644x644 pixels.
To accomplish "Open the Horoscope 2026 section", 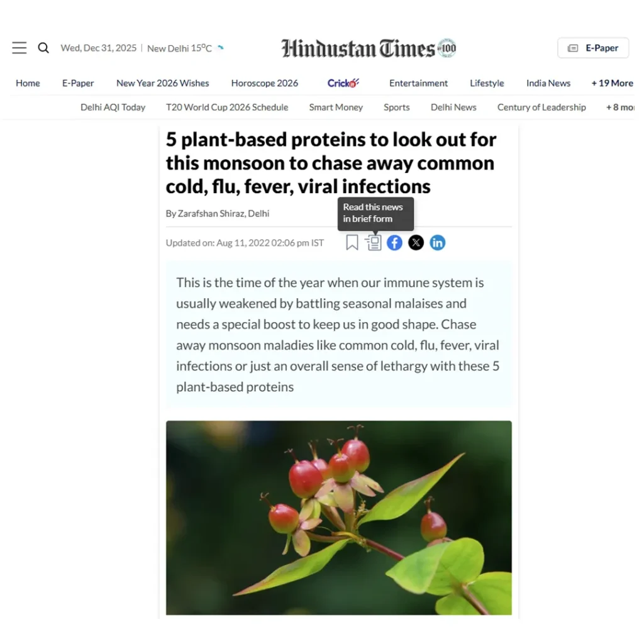I will pyautogui.click(x=265, y=83).
